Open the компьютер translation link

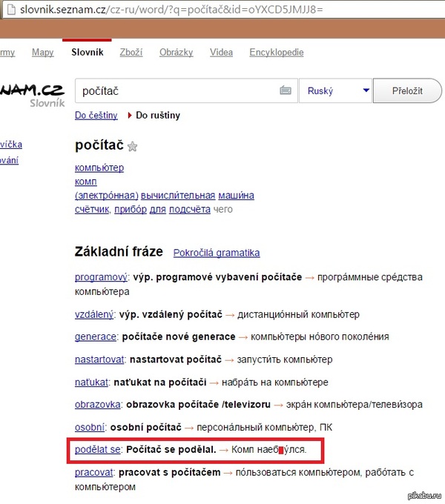(99, 168)
